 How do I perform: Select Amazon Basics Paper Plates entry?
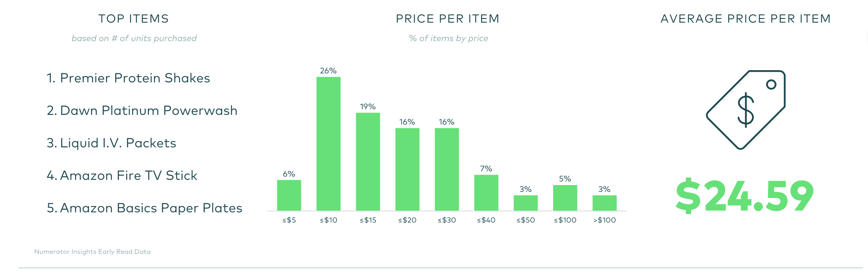click(x=144, y=208)
